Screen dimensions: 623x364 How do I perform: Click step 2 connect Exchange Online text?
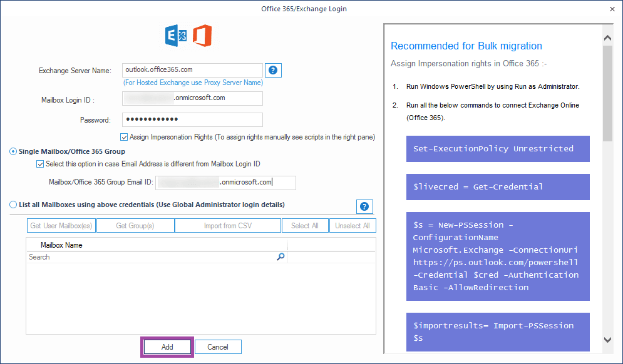[x=493, y=111]
